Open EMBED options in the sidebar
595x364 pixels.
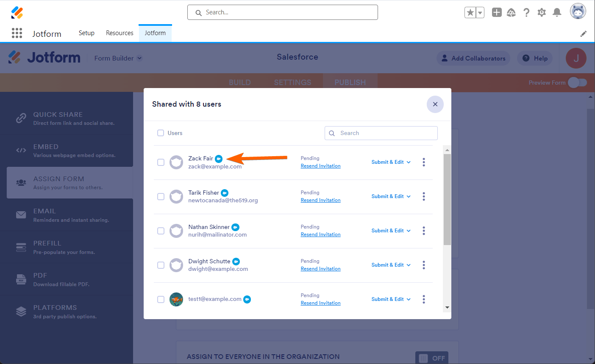[67, 151]
